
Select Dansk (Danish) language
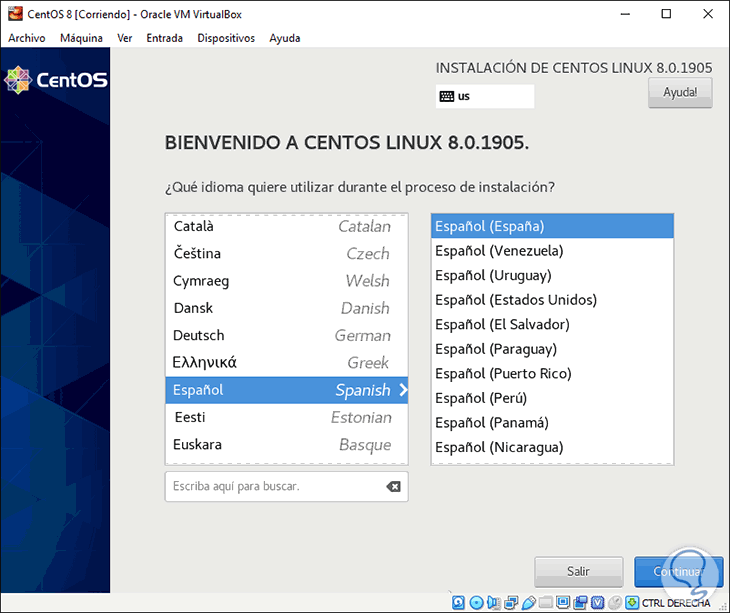coord(286,308)
